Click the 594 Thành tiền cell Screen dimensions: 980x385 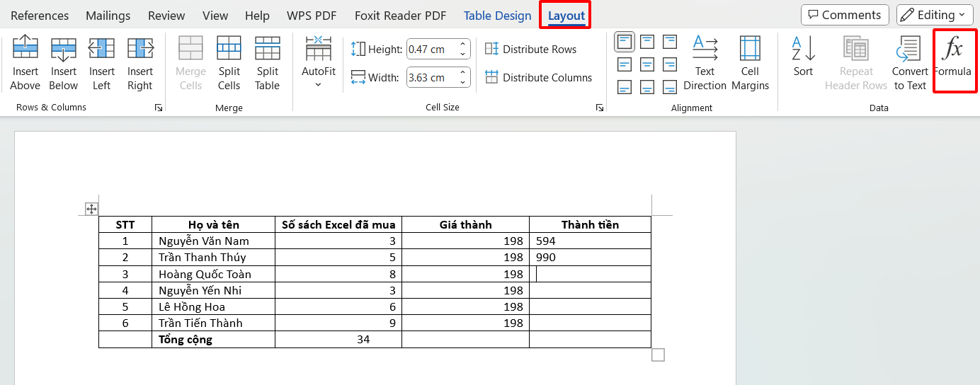[590, 241]
